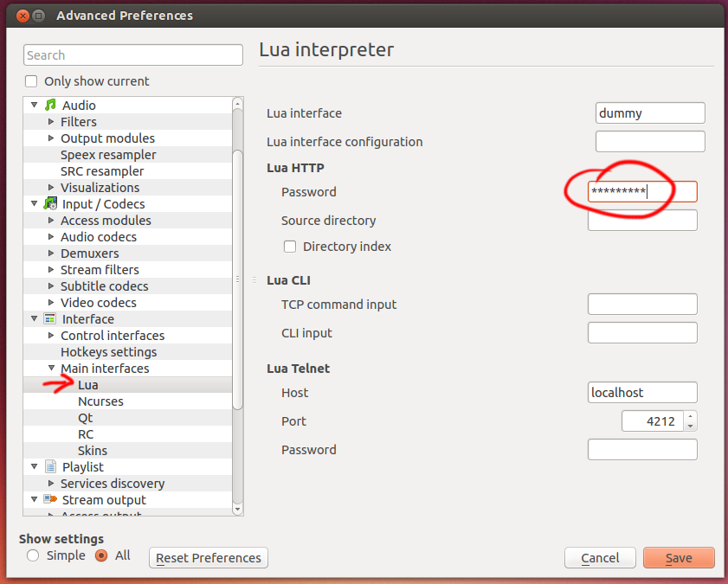Focus the Search preferences field
This screenshot has height=584, width=728.
coord(132,55)
